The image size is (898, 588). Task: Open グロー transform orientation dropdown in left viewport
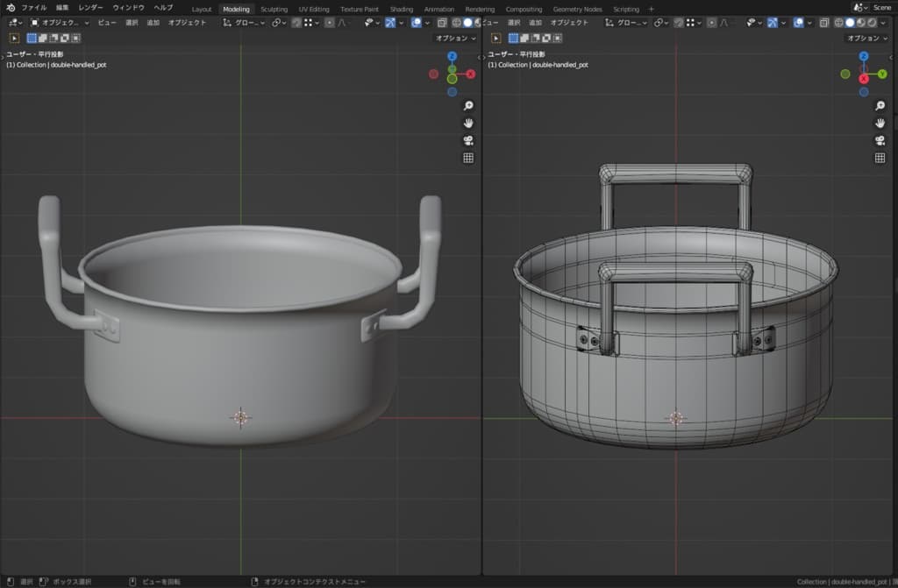(246, 23)
